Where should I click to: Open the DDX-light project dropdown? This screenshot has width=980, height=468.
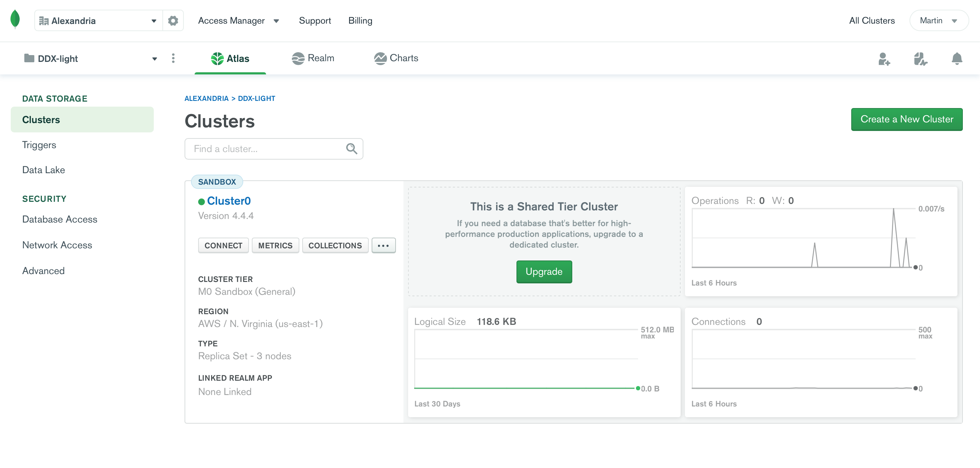point(90,58)
